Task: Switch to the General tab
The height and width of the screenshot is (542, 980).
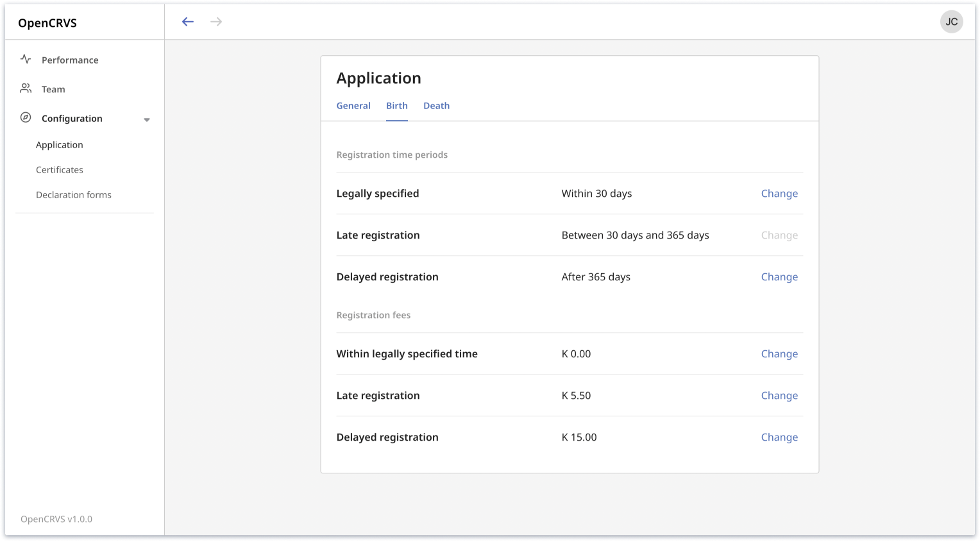Action: (353, 106)
